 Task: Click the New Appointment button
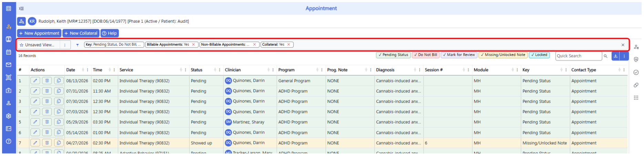tap(39, 33)
